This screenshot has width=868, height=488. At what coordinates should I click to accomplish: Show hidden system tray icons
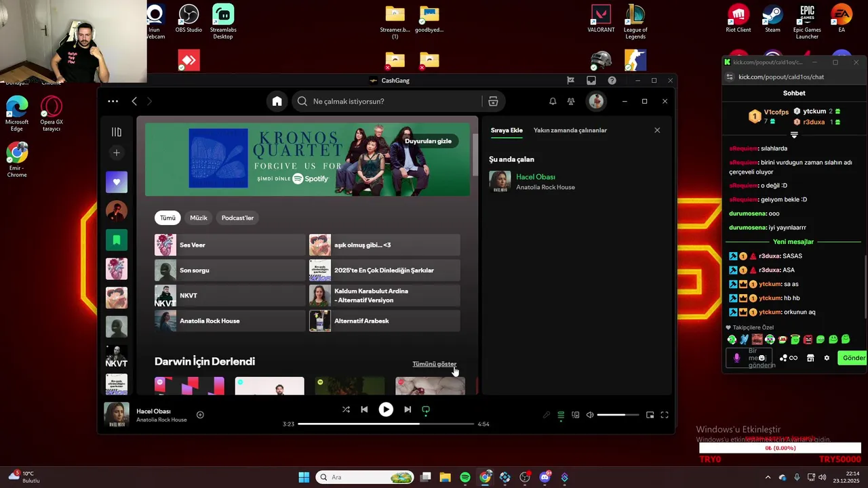[x=768, y=477]
